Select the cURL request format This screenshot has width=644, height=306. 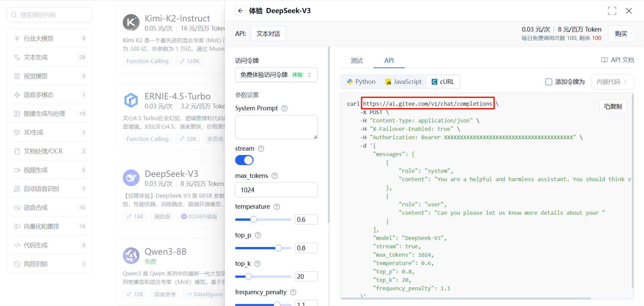pos(443,82)
